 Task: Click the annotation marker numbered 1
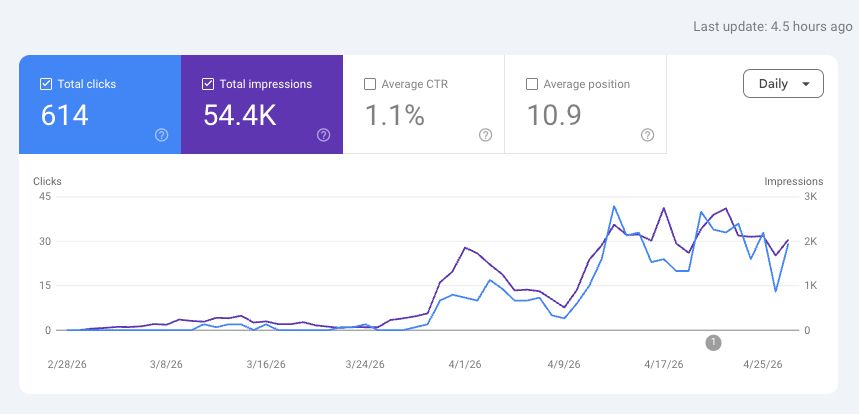pos(713,343)
